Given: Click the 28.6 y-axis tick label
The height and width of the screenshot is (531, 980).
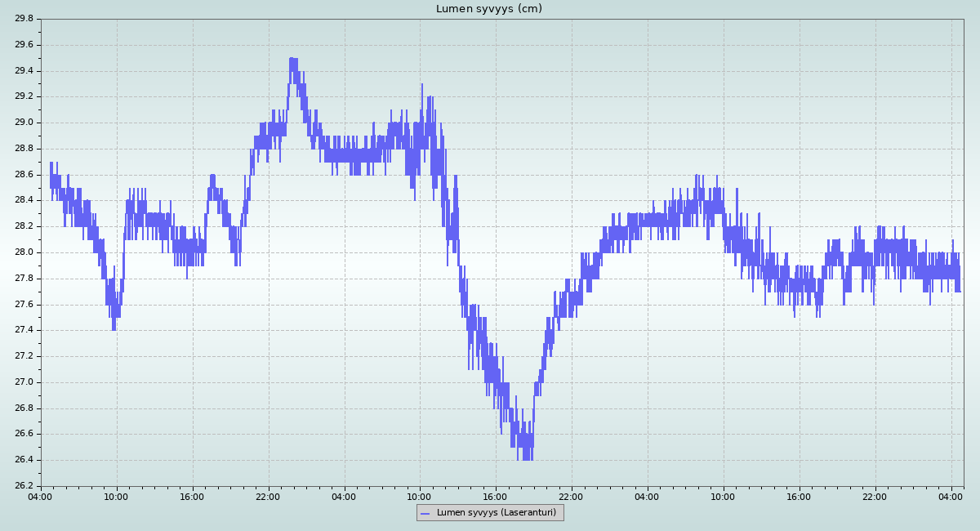Looking at the screenshot, I should coord(24,175).
